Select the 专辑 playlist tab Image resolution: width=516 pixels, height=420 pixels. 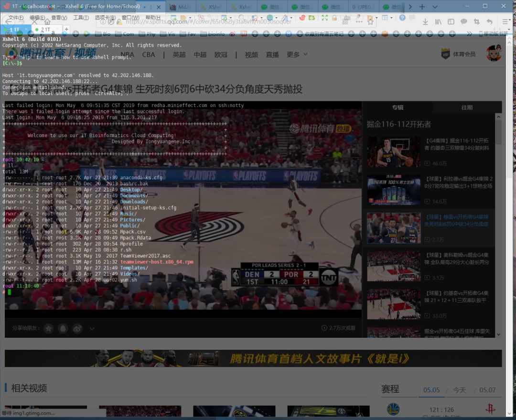[398, 108]
